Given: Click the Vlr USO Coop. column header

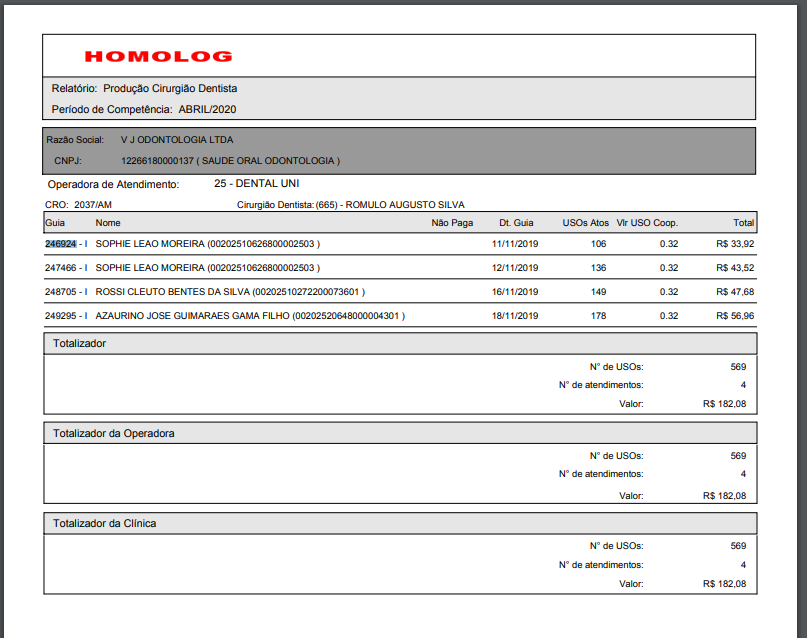Looking at the screenshot, I should point(647,223).
